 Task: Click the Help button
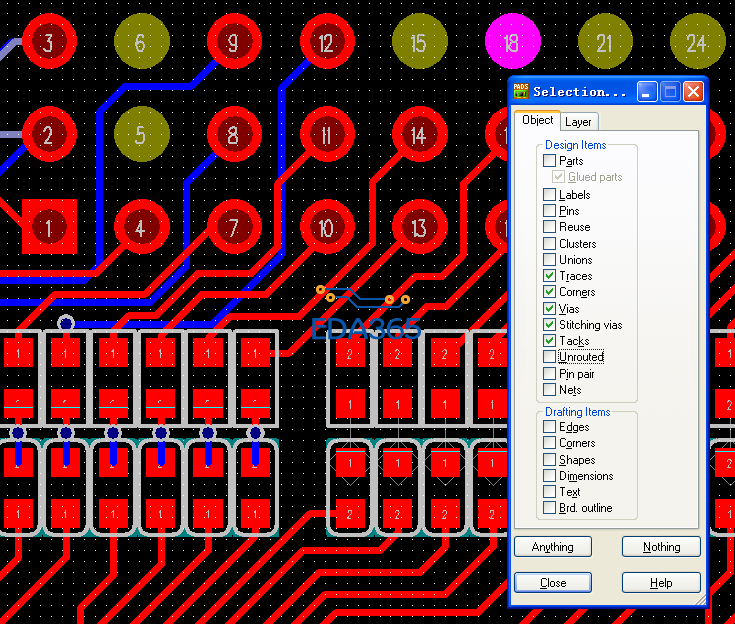(x=660, y=582)
